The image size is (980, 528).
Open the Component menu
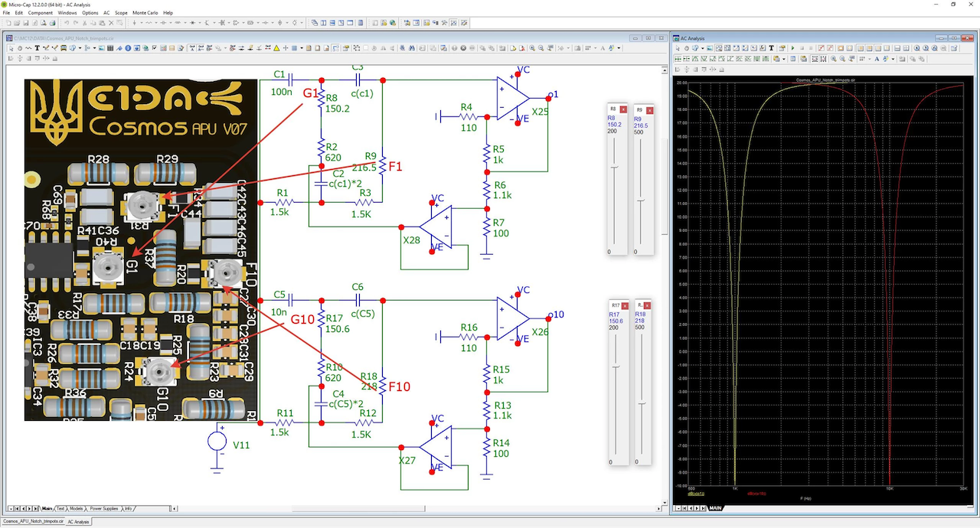[41, 13]
